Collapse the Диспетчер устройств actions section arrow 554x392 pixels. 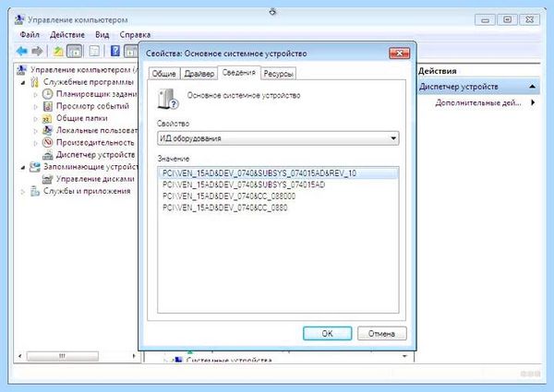coord(532,87)
